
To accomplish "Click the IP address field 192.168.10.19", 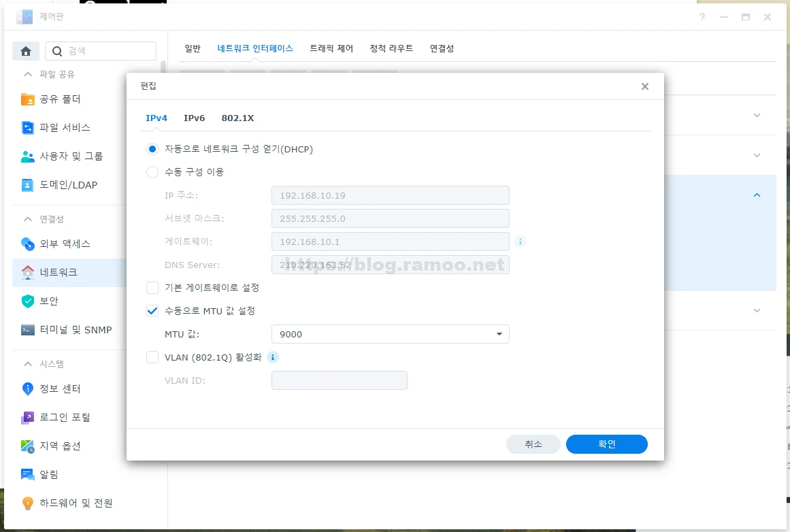I will [x=391, y=195].
